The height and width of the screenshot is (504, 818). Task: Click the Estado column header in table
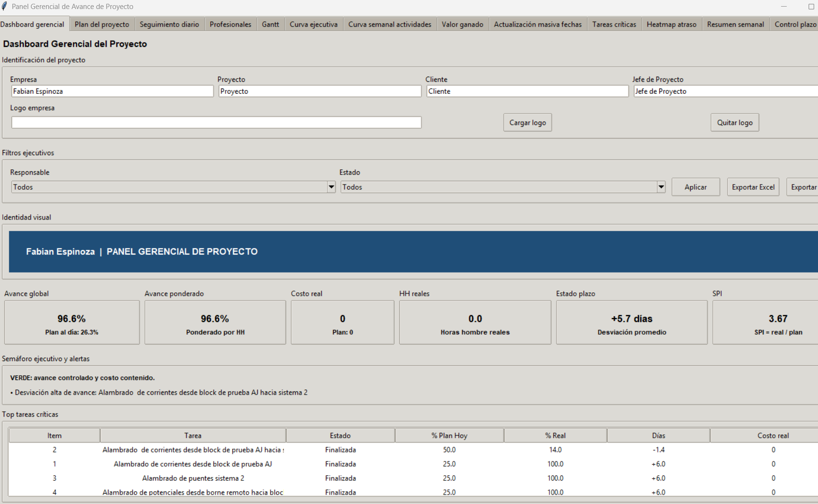point(340,435)
